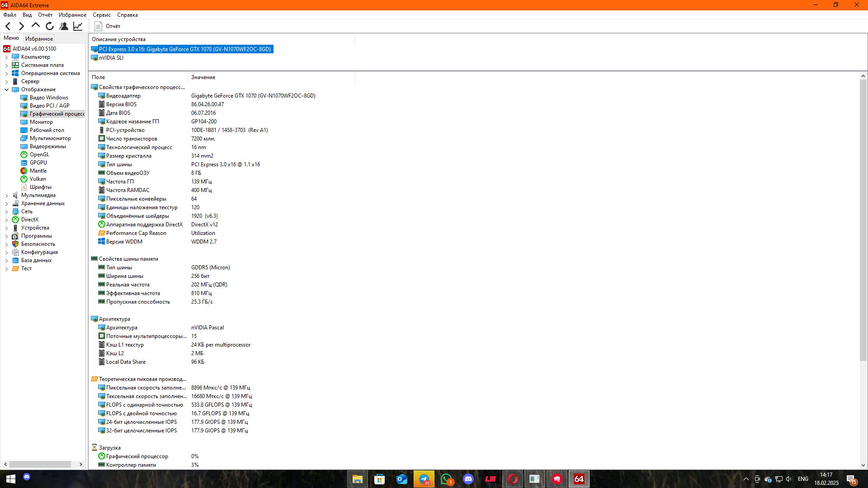The width and height of the screenshot is (868, 488).
Task: Click the Отчёт report button
Action: click(x=108, y=26)
